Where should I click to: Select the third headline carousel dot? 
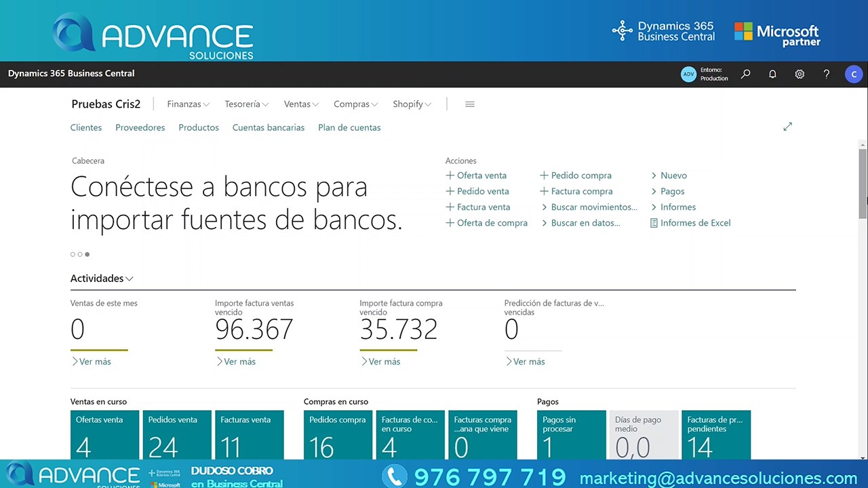87,254
